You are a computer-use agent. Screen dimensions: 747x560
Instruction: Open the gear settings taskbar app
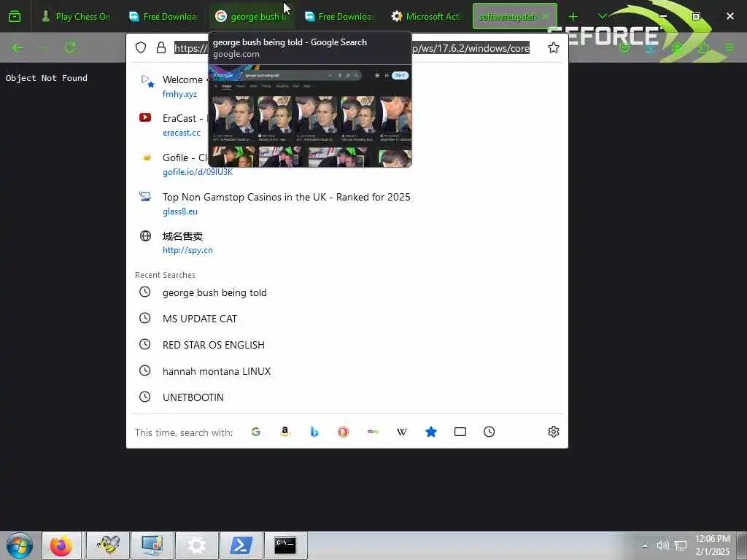tap(197, 545)
